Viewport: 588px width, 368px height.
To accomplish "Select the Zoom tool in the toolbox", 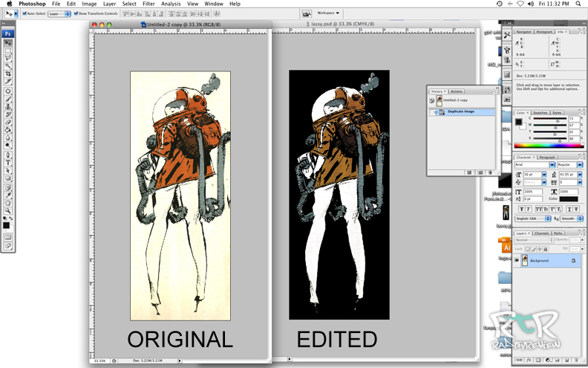I will pos(8,210).
